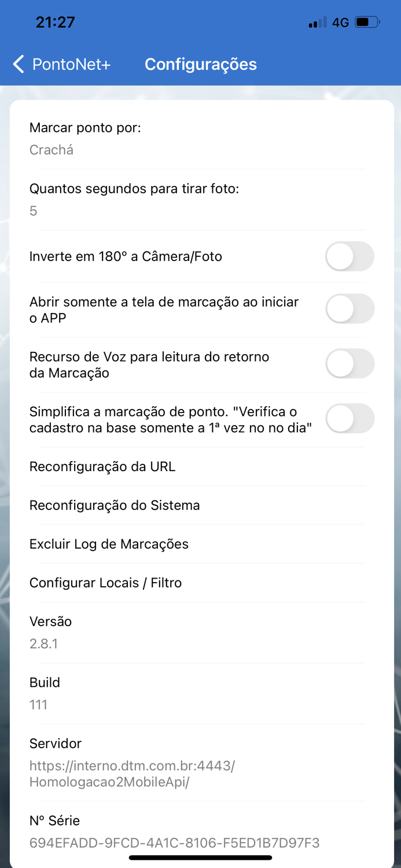Tap the back chevron to return to PontoNet+
Screen dimensions: 401x868
point(18,64)
